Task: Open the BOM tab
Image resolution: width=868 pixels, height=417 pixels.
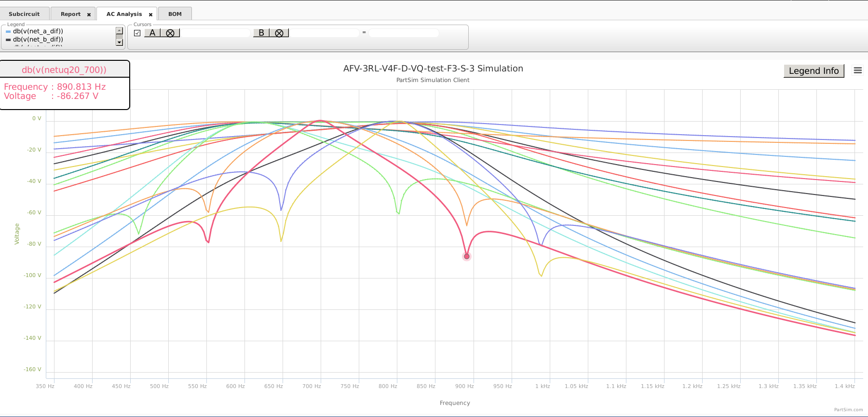Action: click(175, 14)
